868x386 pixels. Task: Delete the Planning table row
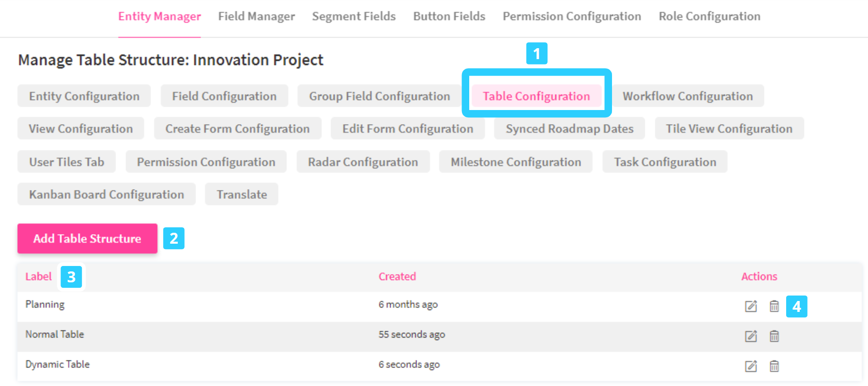pyautogui.click(x=774, y=306)
